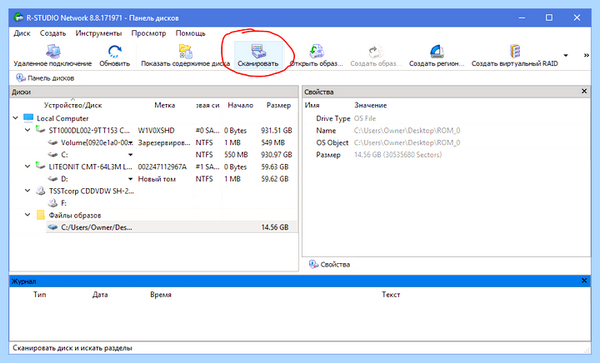600x363 pixels.
Task: Open the toolbar's small dropdown arrow
Action: coord(566,55)
